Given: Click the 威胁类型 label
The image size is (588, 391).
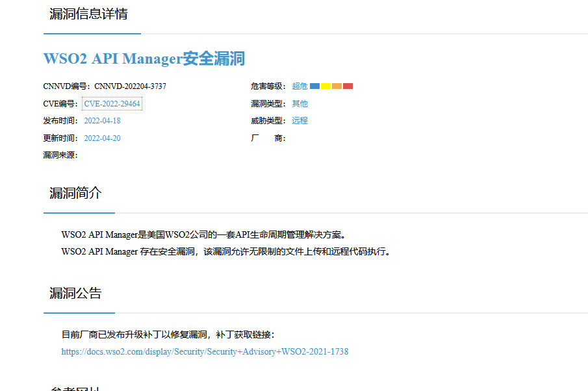Looking at the screenshot, I should pyautogui.click(x=268, y=121).
